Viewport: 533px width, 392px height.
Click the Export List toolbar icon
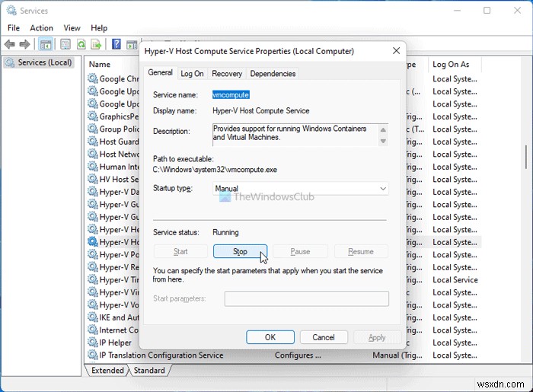(x=97, y=44)
